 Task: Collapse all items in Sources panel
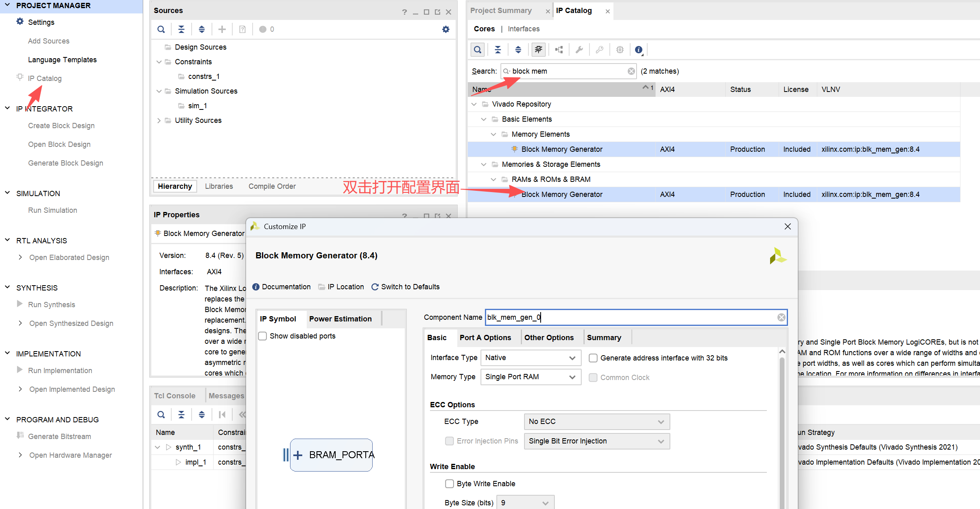[x=181, y=29]
